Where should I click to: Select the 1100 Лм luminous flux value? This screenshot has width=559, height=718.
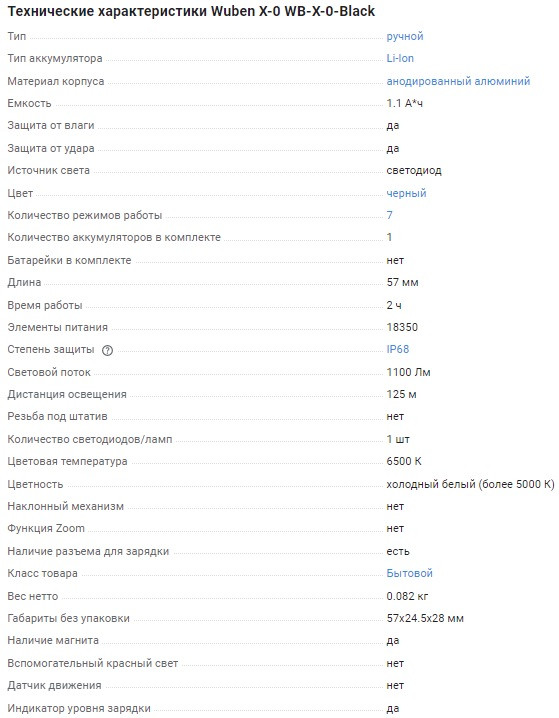point(408,372)
